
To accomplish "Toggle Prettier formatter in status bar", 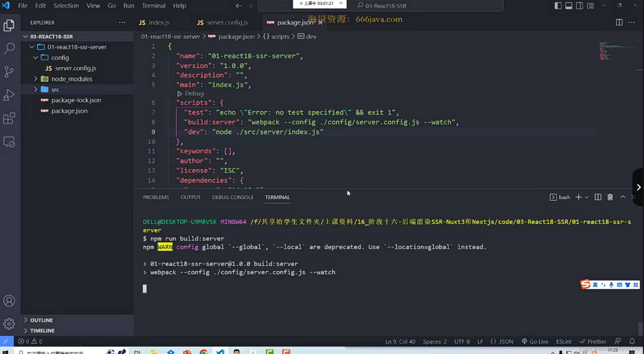I will 593,341.
